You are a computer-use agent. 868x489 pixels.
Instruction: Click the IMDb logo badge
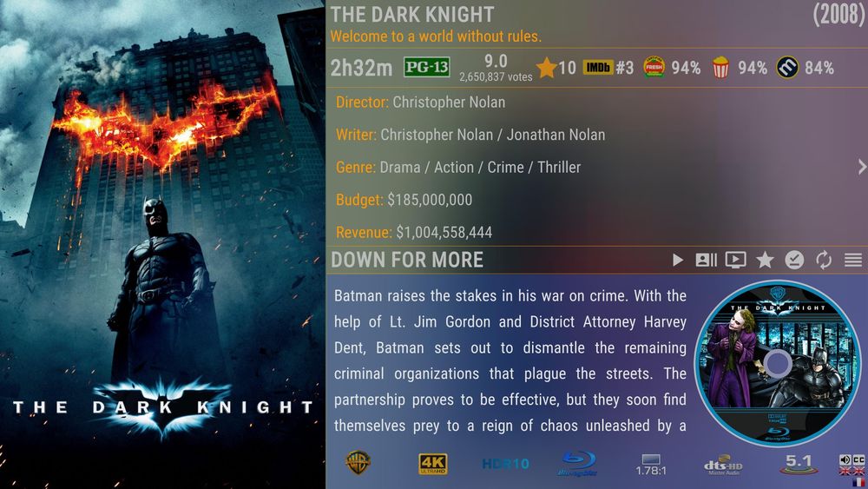598,68
